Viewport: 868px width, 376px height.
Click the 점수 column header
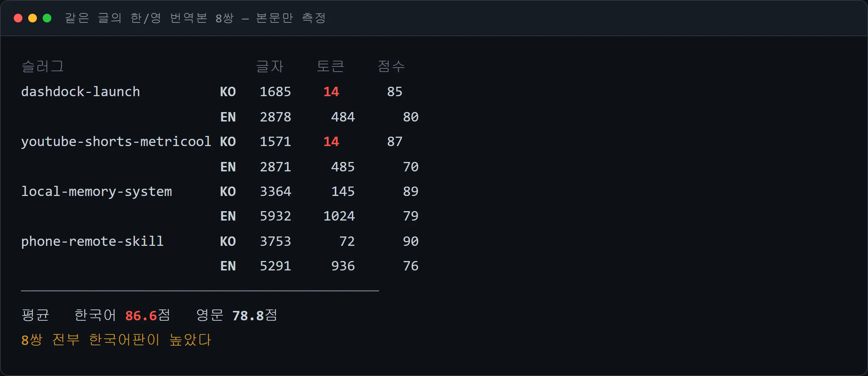pyautogui.click(x=391, y=67)
